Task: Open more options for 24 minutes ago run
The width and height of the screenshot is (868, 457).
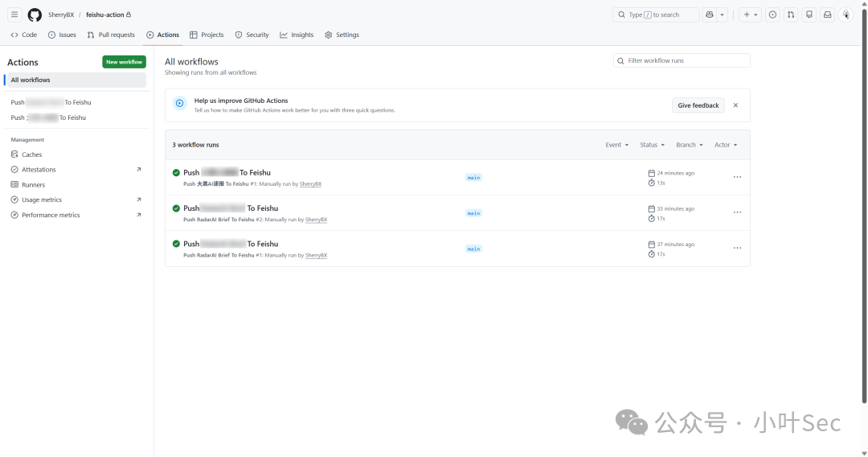Action: click(x=737, y=177)
